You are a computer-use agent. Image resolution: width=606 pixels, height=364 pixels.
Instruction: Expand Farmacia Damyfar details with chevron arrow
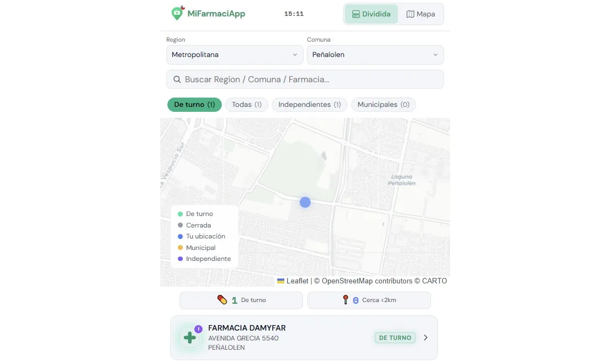coord(425,338)
